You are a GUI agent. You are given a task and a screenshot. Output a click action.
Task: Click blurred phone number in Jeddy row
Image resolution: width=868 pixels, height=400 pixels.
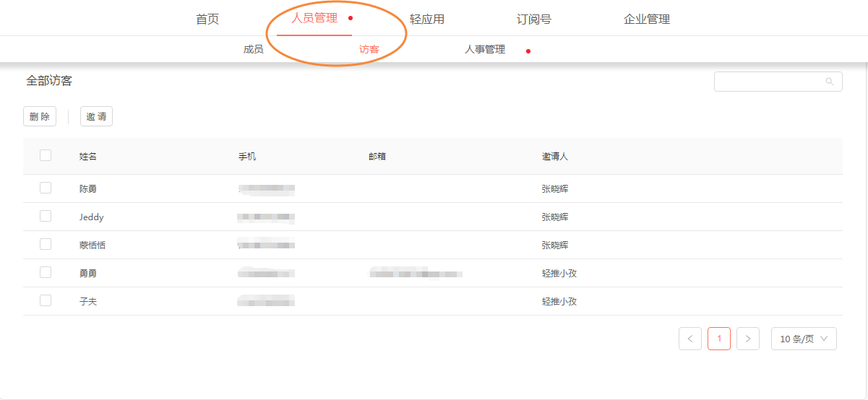point(267,217)
